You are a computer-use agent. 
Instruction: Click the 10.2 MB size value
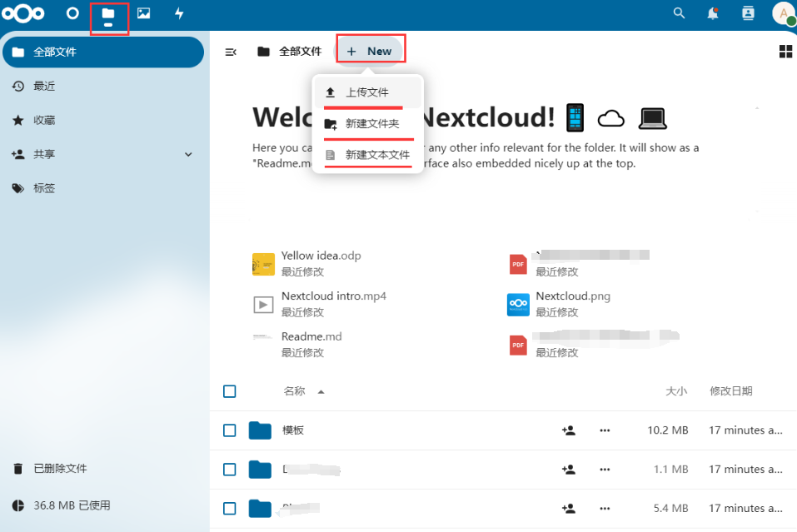(x=667, y=430)
